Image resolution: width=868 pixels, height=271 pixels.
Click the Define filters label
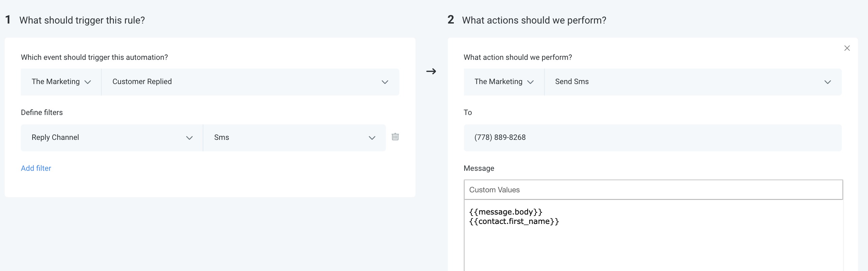point(42,112)
